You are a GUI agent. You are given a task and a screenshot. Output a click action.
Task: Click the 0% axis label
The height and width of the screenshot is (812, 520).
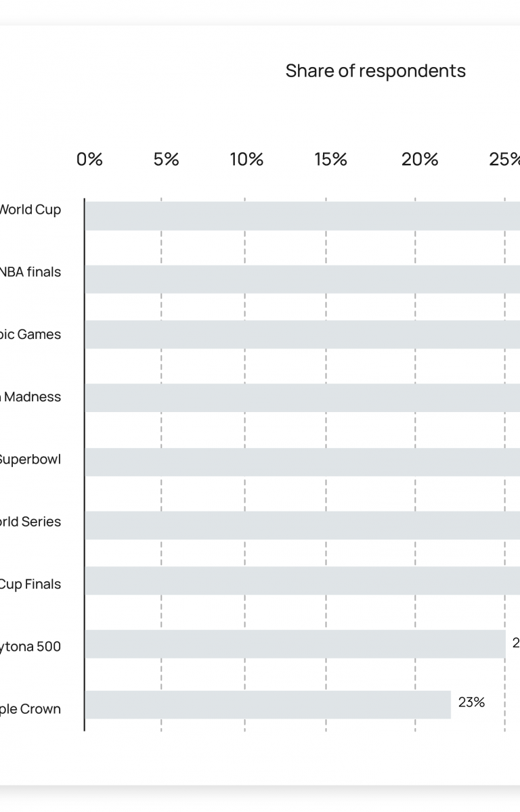click(x=89, y=160)
